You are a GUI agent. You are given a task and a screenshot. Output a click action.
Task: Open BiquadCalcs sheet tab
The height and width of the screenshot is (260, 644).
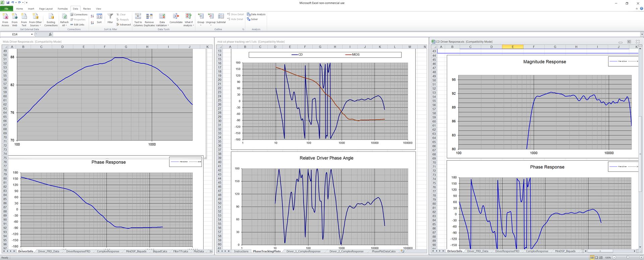[x=160, y=251]
